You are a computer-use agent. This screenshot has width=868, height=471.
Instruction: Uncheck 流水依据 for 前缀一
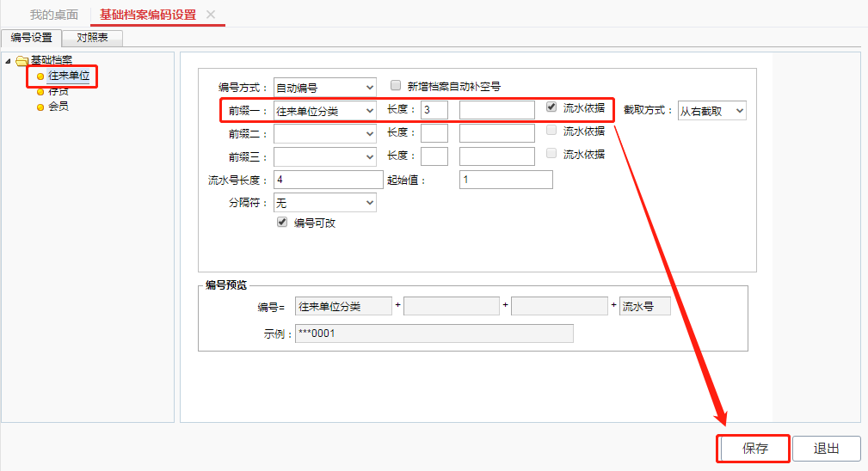552,107
